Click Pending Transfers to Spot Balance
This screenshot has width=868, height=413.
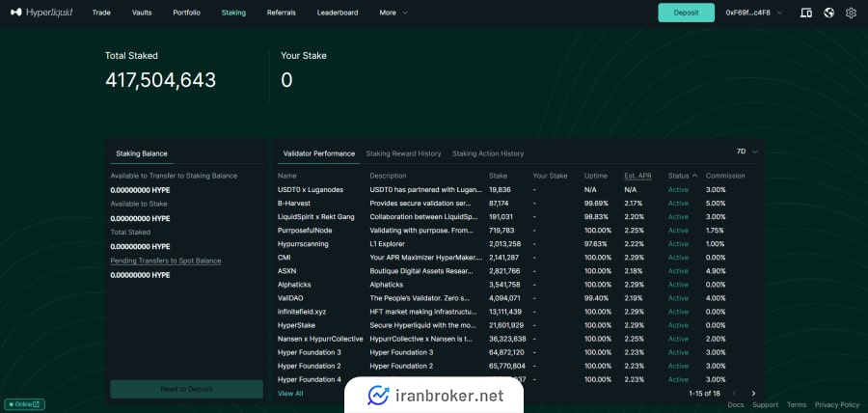[166, 261]
